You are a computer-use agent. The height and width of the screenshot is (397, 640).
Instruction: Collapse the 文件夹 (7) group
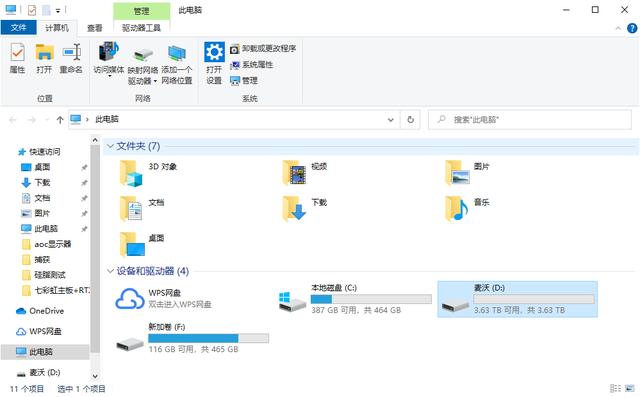[110, 146]
